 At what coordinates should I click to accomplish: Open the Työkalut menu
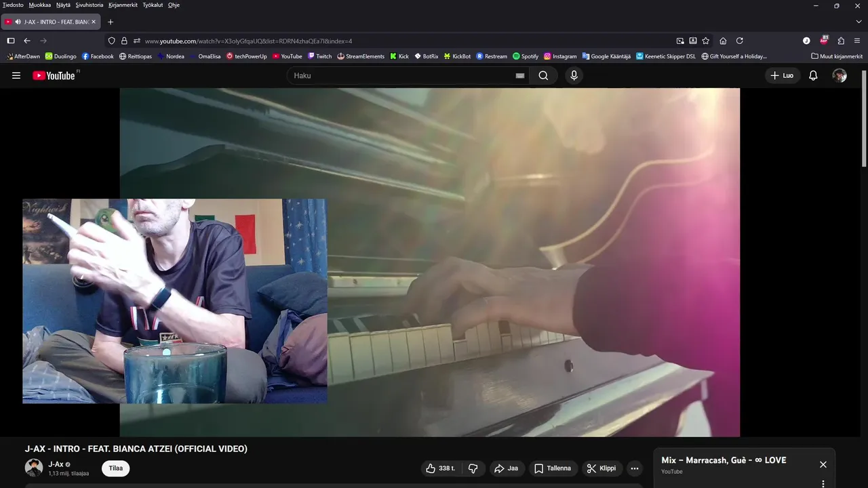tap(153, 5)
